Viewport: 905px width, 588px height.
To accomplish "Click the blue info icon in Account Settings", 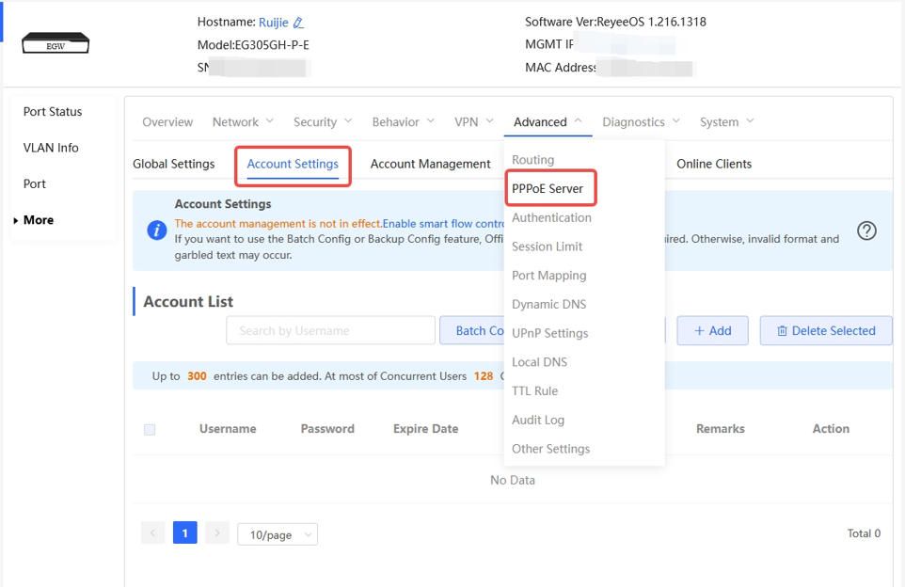I will 157,230.
